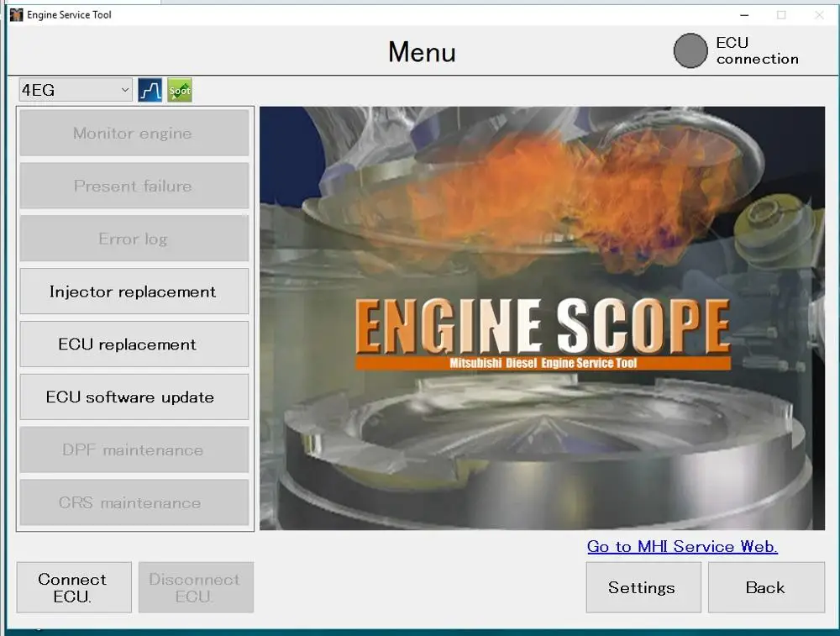The width and height of the screenshot is (840, 636).
Task: Click the ECU connection status indicator
Action: (x=690, y=51)
